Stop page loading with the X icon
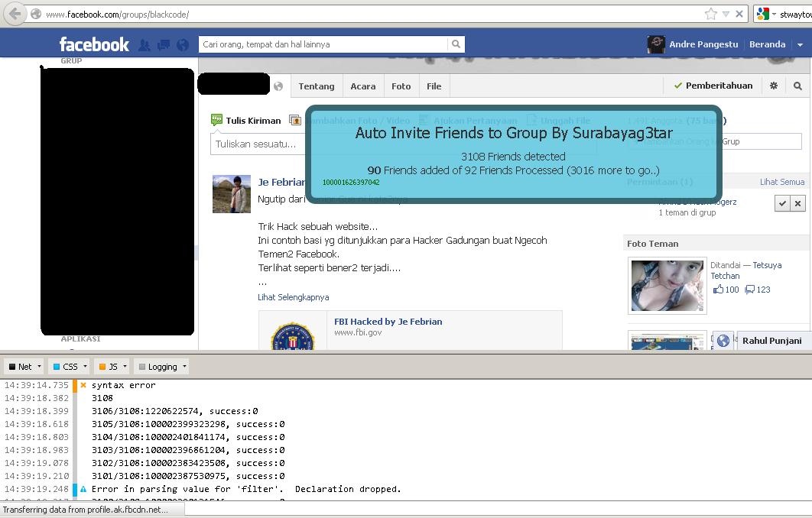The width and height of the screenshot is (812, 518). point(739,14)
